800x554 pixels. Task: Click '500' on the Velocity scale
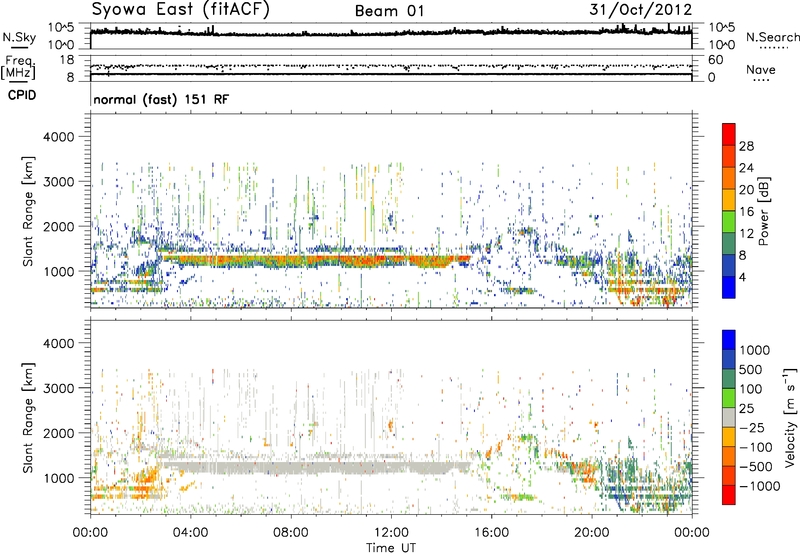750,370
